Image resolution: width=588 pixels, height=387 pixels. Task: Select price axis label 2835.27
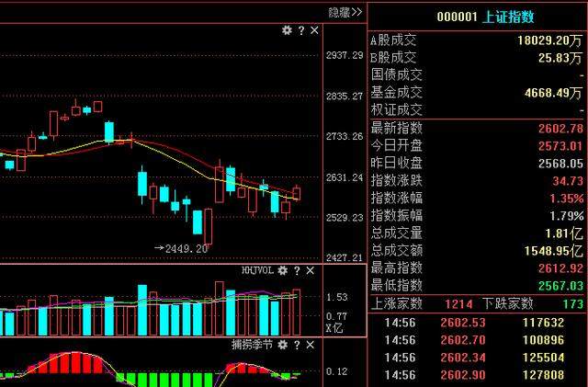coord(345,97)
